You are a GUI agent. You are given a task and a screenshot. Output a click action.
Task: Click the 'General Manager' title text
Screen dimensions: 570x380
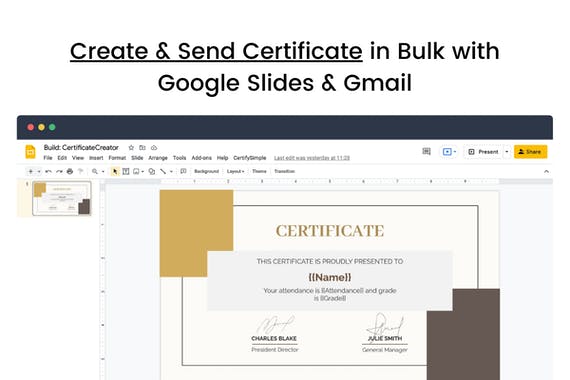click(385, 350)
